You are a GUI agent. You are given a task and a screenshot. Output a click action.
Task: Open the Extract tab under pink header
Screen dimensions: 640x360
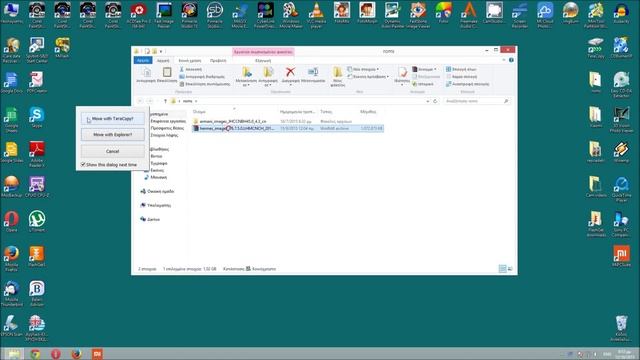(x=263, y=60)
